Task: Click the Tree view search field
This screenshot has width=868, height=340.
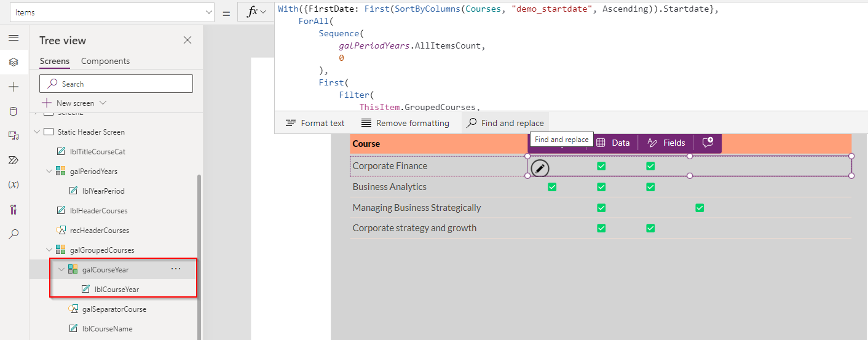Action: (116, 84)
